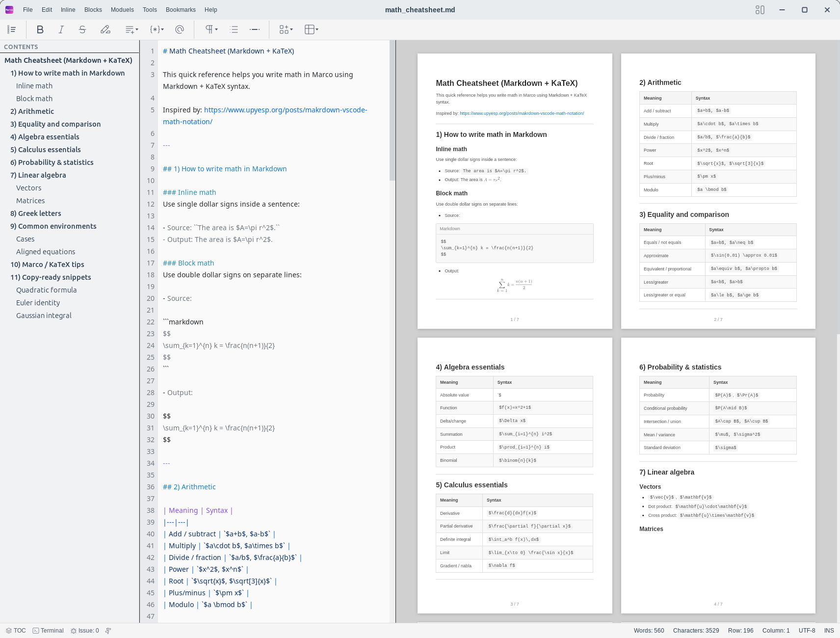This screenshot has height=638, width=840.
Task: Apply strikethrough formatting
Action: [x=82, y=29]
